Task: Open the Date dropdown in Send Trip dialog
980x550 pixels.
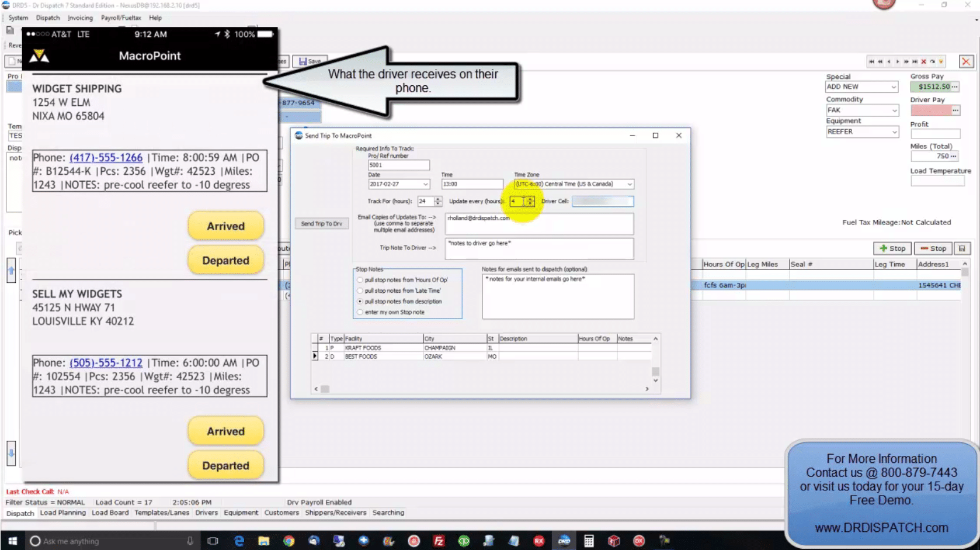Action: click(x=426, y=184)
